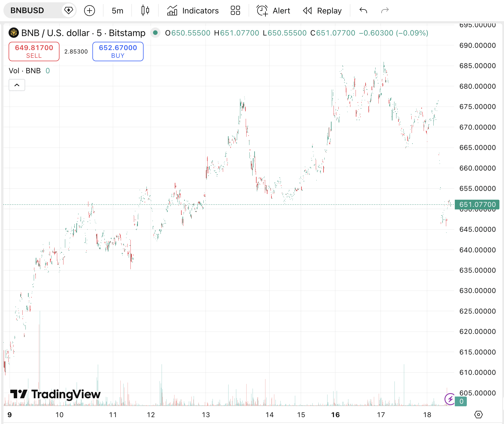Open the BNBUSD symbol search

click(x=27, y=11)
